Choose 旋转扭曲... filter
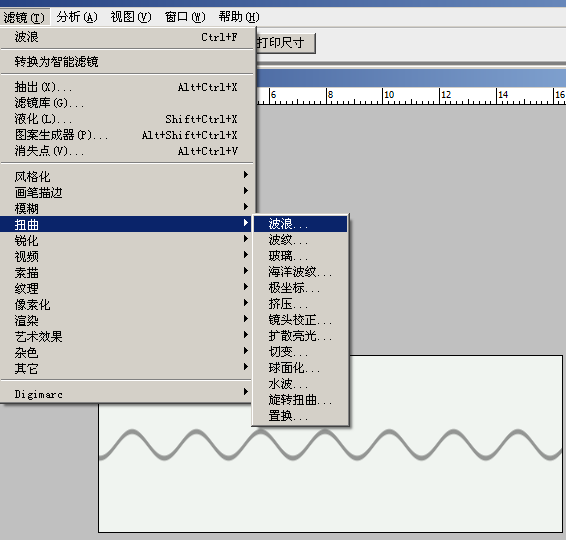 pos(300,400)
